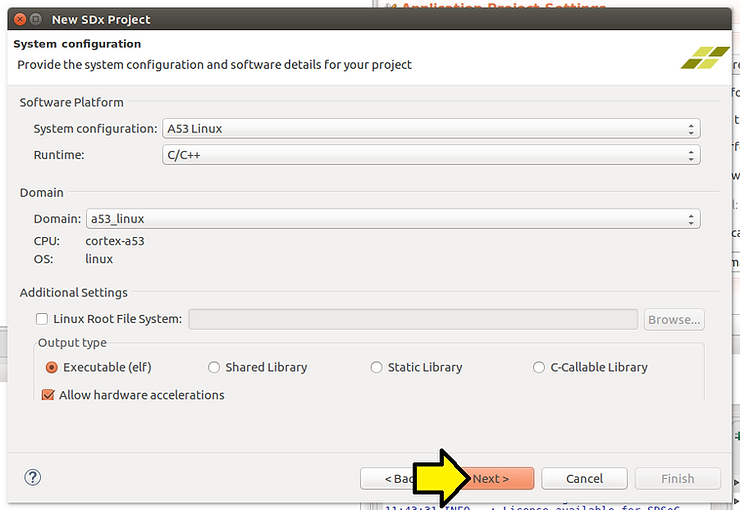Click the dialog description sentence
740x510 pixels.
214,65
